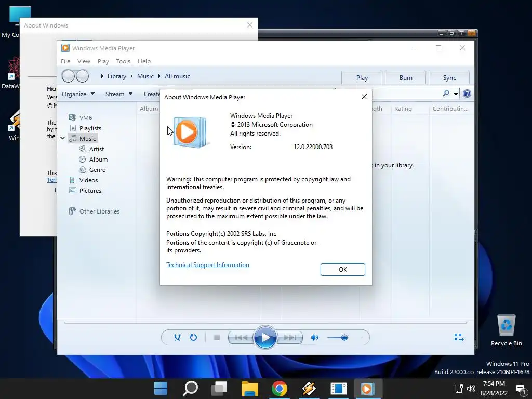Select Album under Music
This screenshot has height=399, width=532.
coord(94,159)
